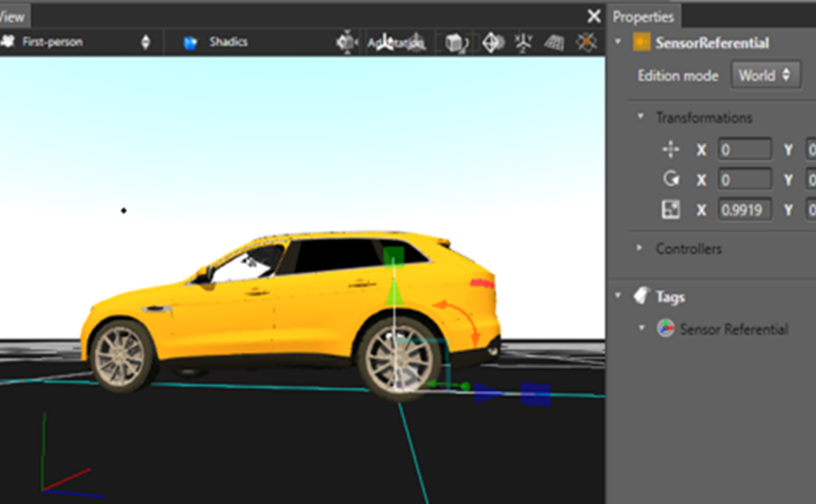Edit the translation X field
This screenshot has height=504, width=816.
pos(745,150)
